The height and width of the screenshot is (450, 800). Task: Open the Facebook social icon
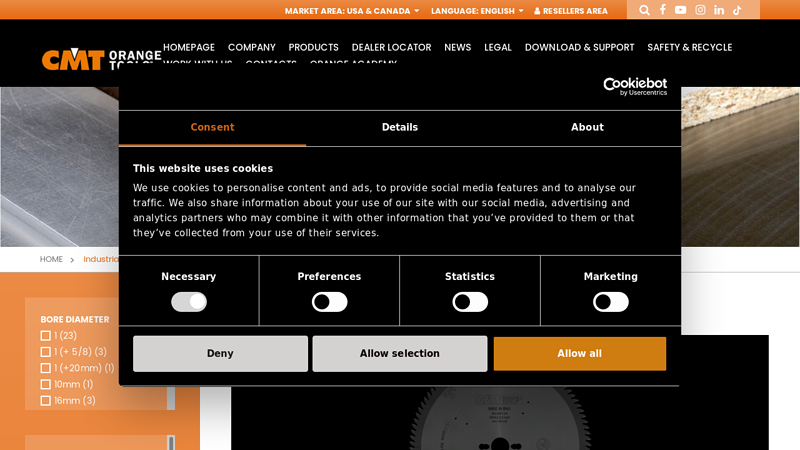tap(662, 10)
